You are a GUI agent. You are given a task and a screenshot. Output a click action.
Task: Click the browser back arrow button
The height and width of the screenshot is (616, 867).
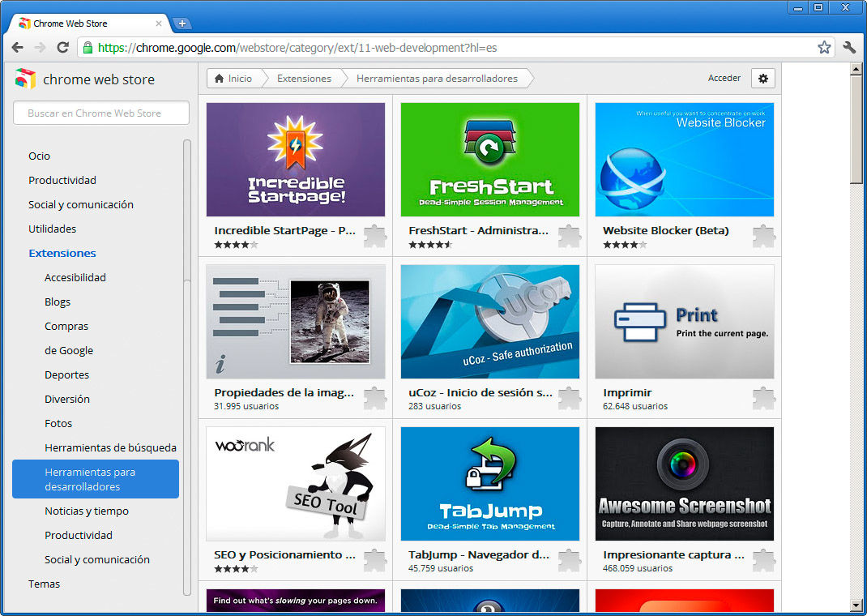pyautogui.click(x=17, y=48)
